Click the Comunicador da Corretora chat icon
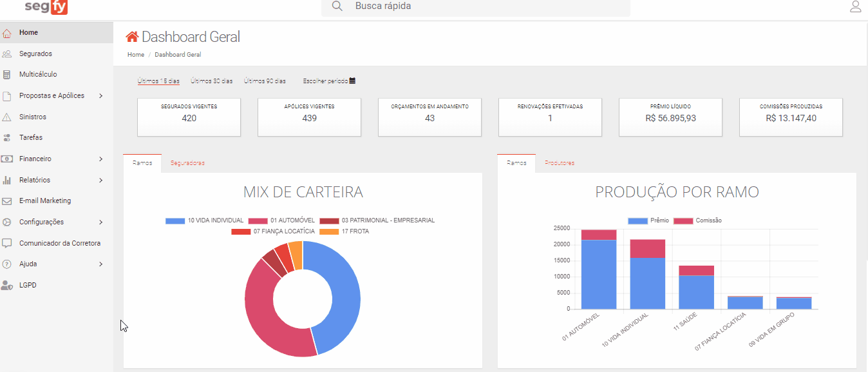The width and height of the screenshot is (868, 372). click(7, 244)
